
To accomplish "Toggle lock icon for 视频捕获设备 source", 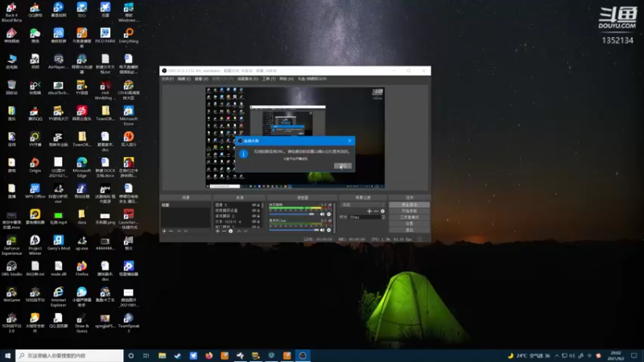I will (258, 210).
